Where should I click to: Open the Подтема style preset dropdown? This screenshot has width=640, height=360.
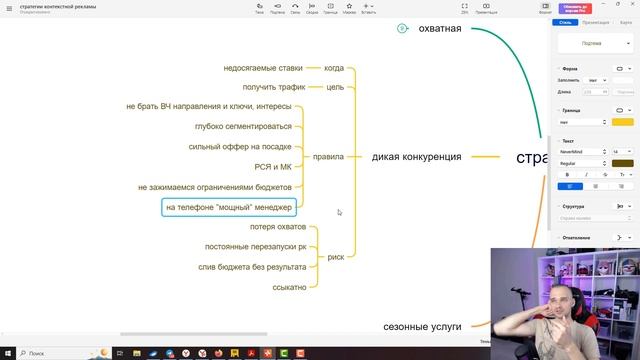pos(596,43)
